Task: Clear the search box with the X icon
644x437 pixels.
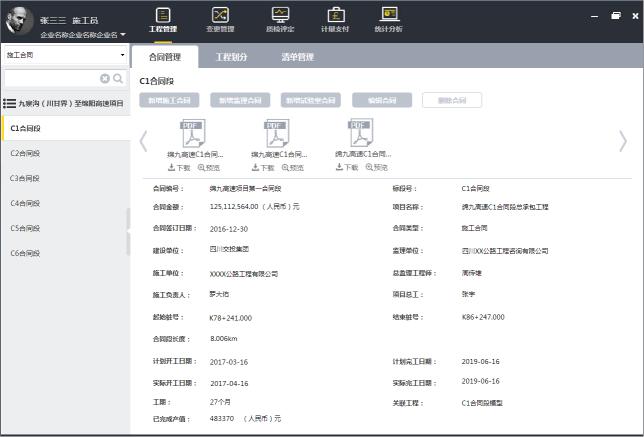Action: pyautogui.click(x=105, y=78)
